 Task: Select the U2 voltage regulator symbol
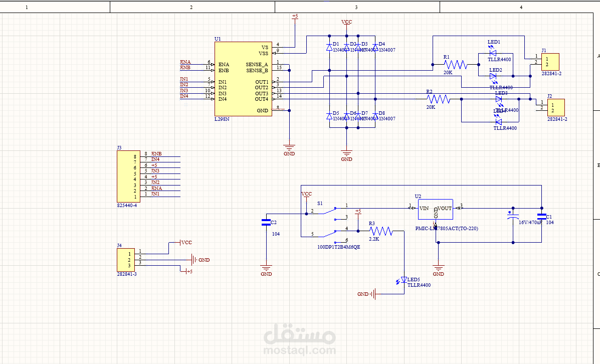point(436,209)
